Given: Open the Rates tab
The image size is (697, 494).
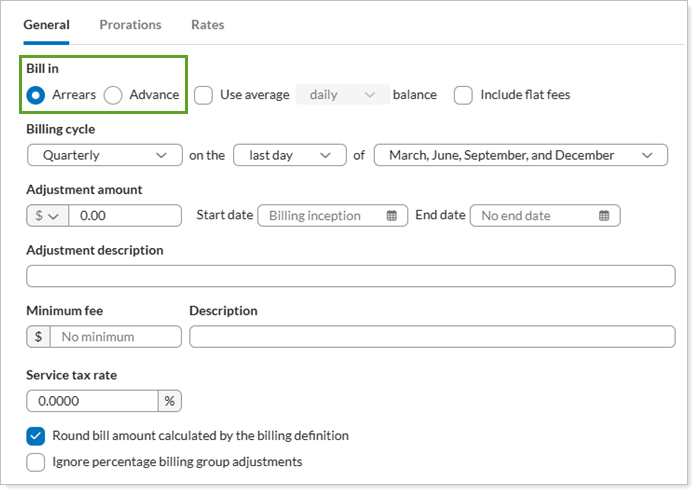Looking at the screenshot, I should [207, 25].
